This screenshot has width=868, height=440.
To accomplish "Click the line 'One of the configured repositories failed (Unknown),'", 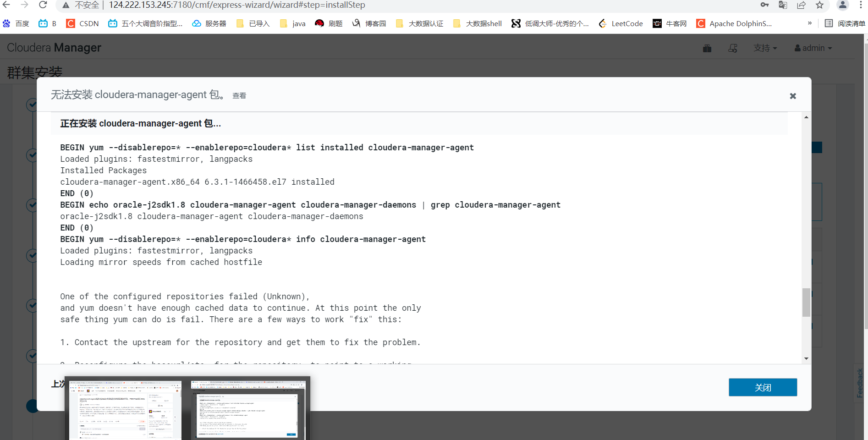I will click(x=185, y=297).
